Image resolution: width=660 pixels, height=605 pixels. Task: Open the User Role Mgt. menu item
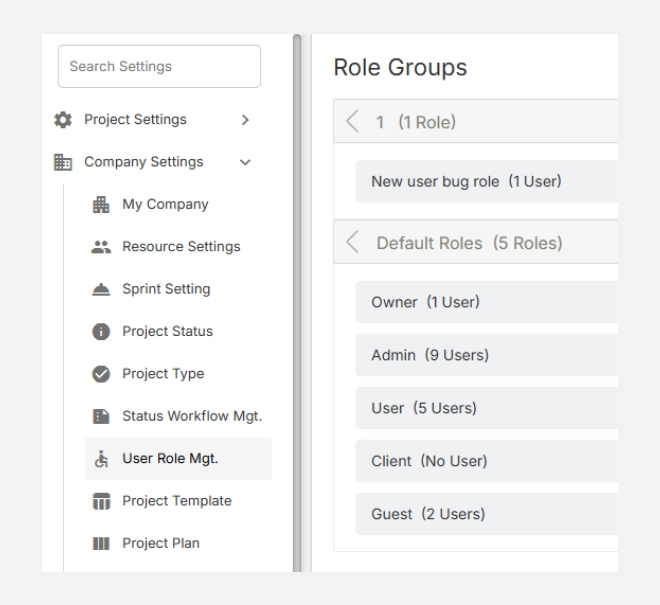[x=170, y=459]
